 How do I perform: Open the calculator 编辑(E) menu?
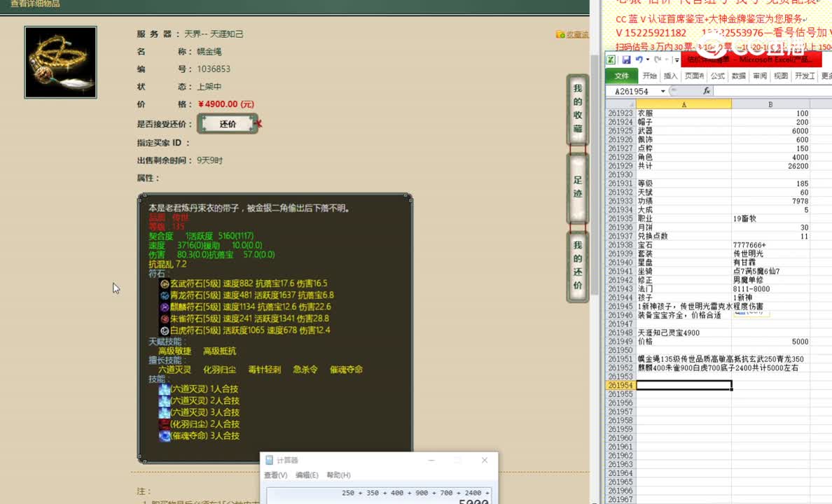[307, 475]
